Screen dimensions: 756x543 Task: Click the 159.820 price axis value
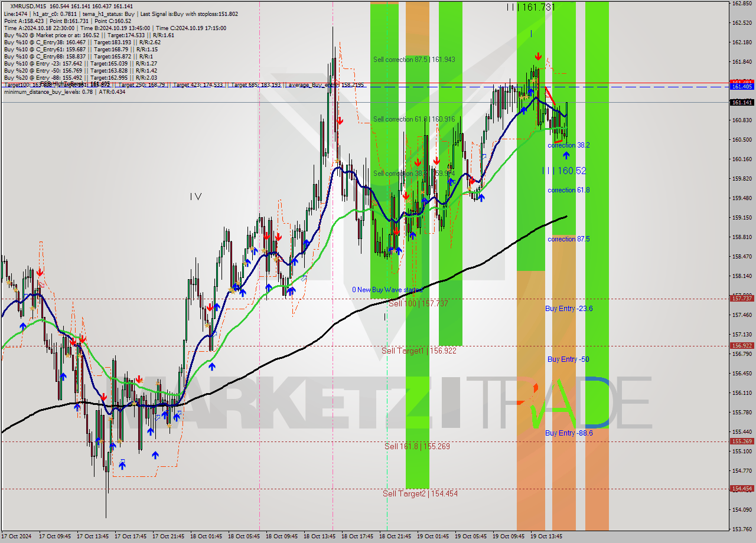[742, 178]
